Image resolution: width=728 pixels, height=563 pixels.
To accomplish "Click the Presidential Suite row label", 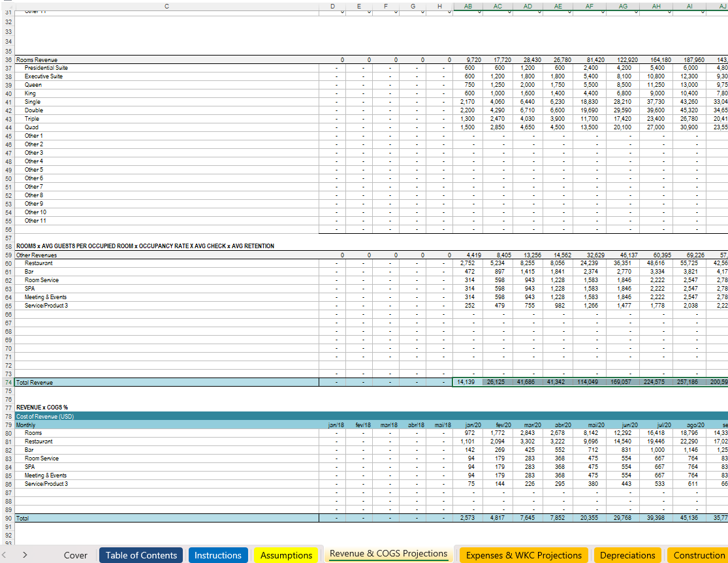I will [x=46, y=68].
